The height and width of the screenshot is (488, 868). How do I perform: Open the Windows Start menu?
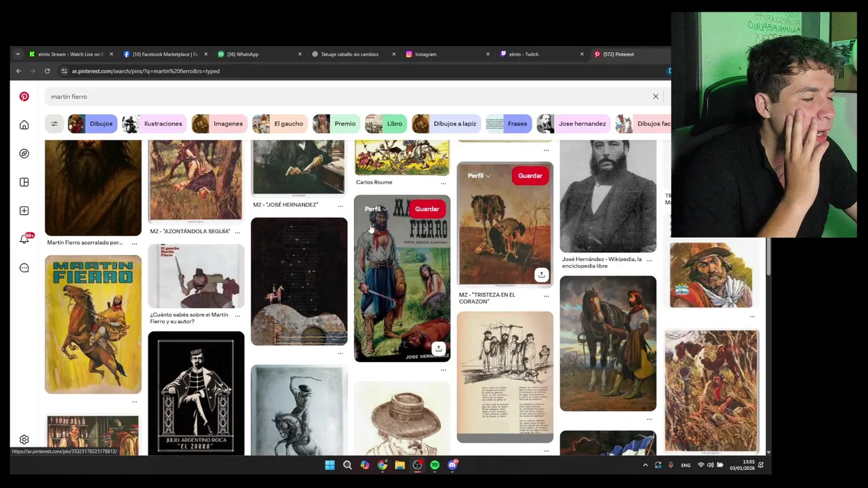point(330,465)
